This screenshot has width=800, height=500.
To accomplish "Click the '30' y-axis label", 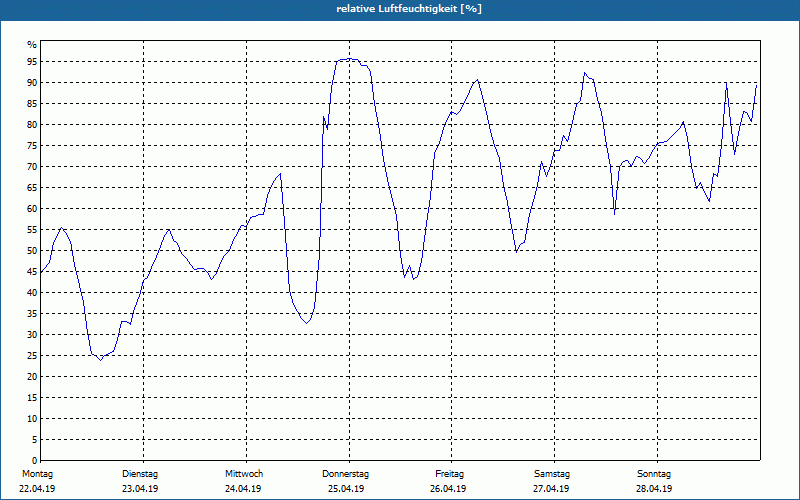I will pyautogui.click(x=32, y=335).
